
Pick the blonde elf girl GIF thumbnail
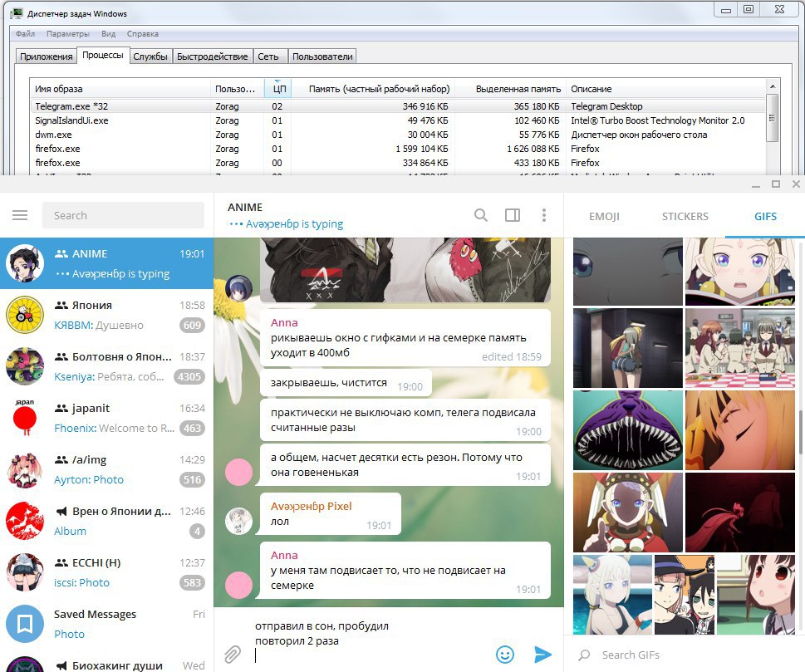coord(740,271)
